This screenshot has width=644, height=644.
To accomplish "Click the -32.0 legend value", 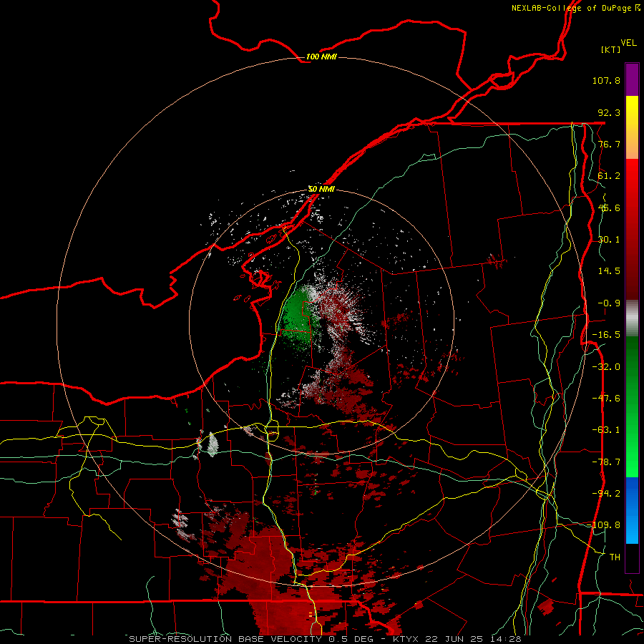I will click(x=606, y=367).
